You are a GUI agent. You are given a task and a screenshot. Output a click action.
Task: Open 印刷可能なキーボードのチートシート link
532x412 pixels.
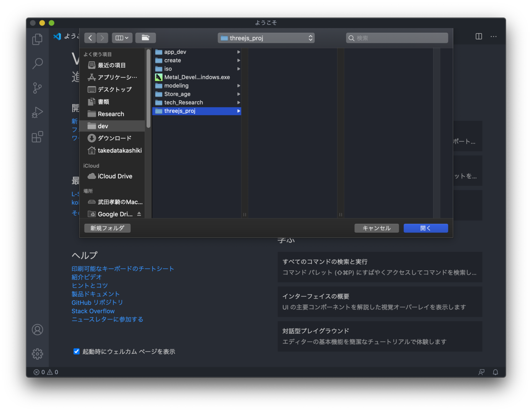(123, 269)
